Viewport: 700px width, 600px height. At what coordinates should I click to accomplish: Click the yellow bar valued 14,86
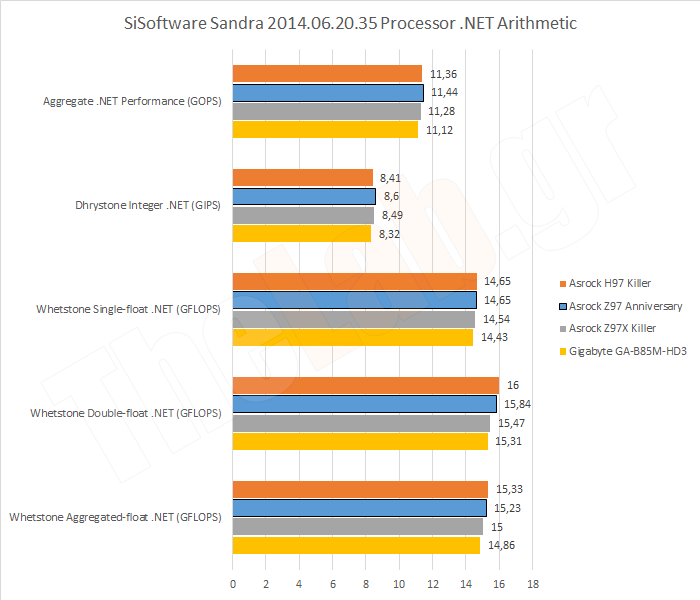pos(356,545)
